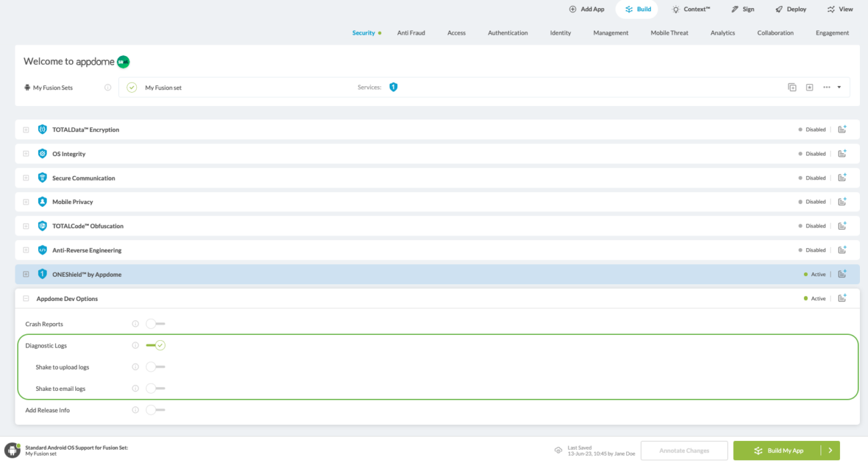Click the Annotate Changes button
Viewport: 868px width, 463px height.
[x=684, y=450]
